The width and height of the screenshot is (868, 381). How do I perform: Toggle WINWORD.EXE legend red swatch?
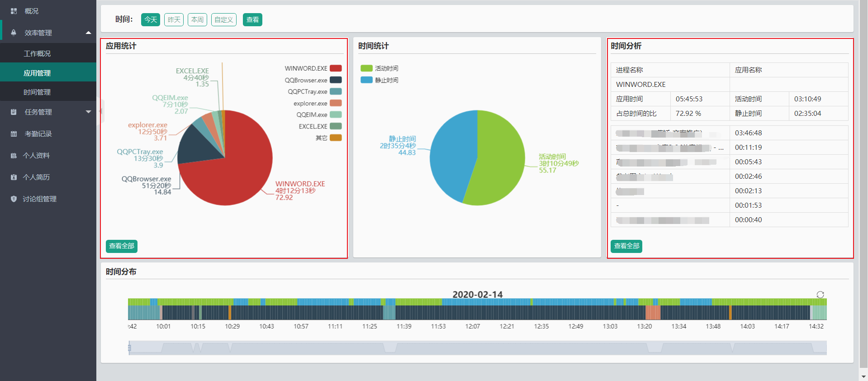click(x=336, y=68)
